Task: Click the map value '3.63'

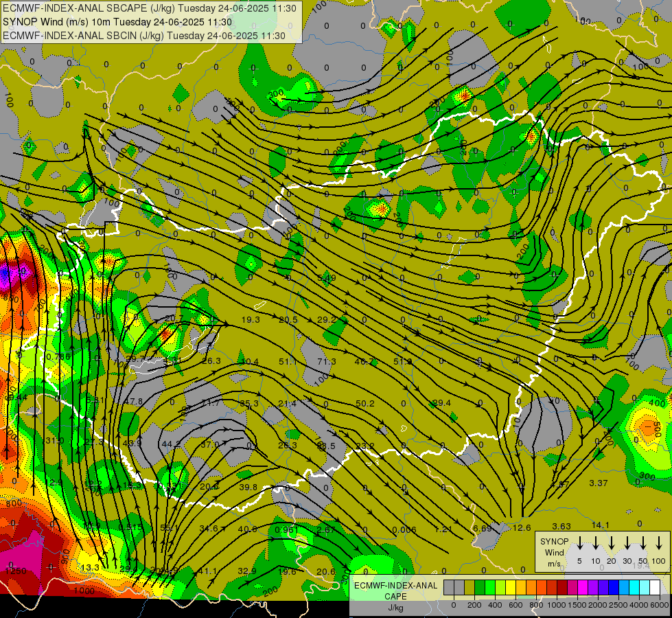Action: tap(561, 526)
